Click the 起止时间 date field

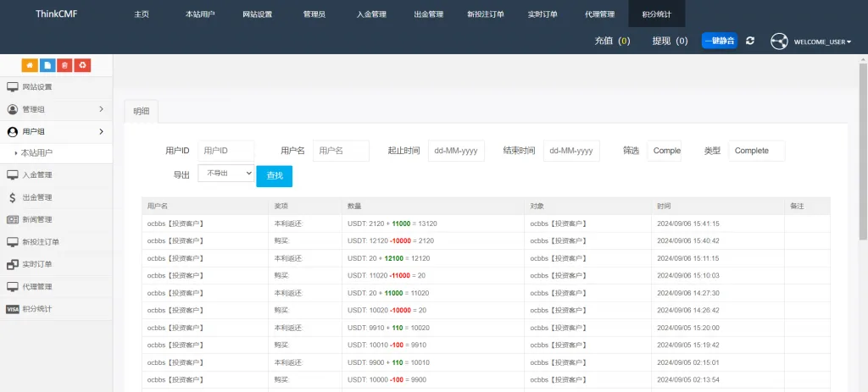[456, 151]
